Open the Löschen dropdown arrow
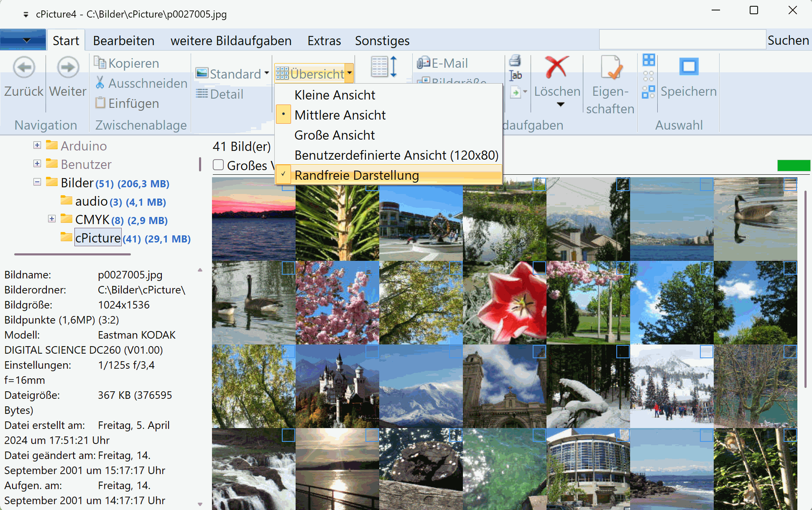Viewport: 812px width, 510px height. click(561, 105)
